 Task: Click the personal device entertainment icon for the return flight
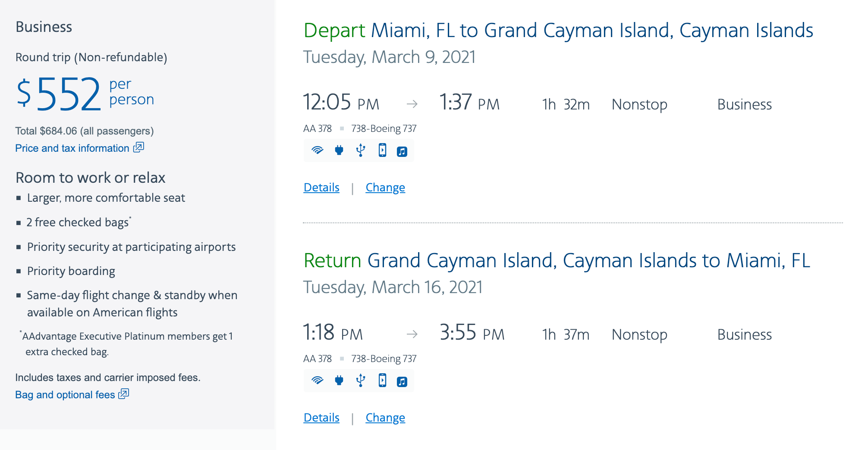tap(382, 381)
